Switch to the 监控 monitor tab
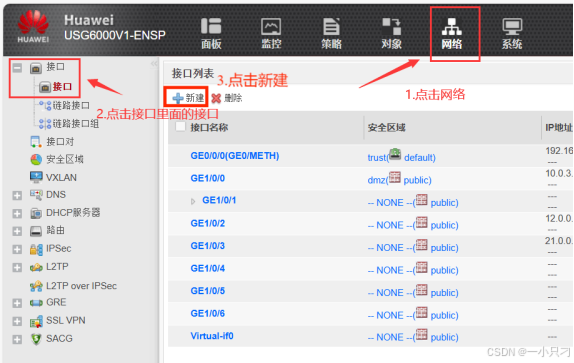 271,34
